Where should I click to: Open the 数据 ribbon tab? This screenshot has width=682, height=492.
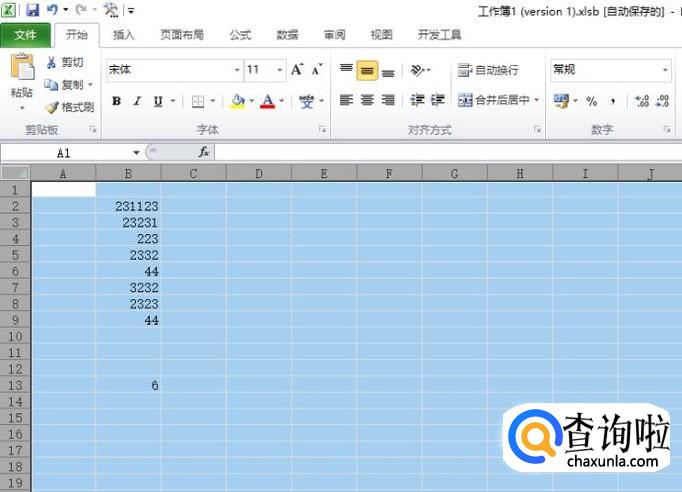288,35
